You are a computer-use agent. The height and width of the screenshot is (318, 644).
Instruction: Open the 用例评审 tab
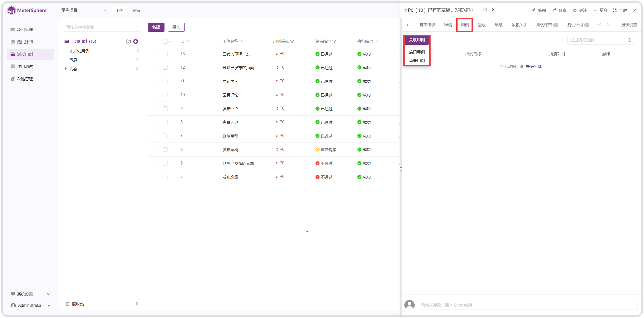coord(547,25)
